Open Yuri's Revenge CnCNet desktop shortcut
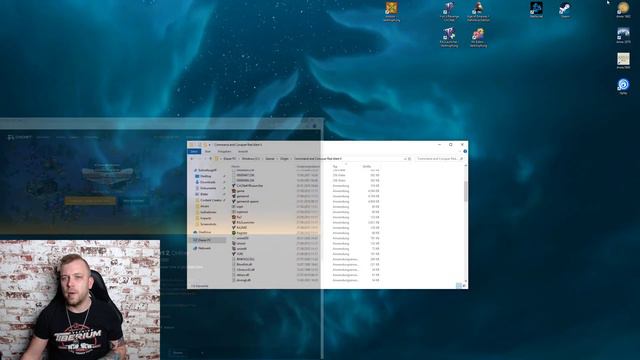Screen dimensions: 640x360 point(449,11)
